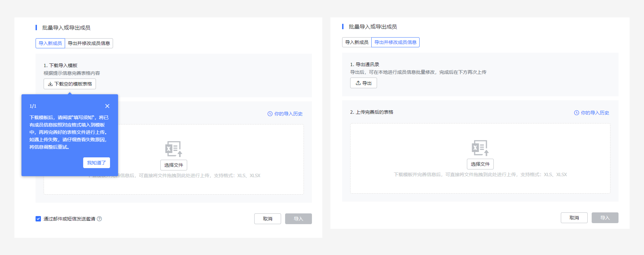Select the 导入新成员 tab in the left panel
Viewport: 644px width, 255px height.
[x=50, y=43]
